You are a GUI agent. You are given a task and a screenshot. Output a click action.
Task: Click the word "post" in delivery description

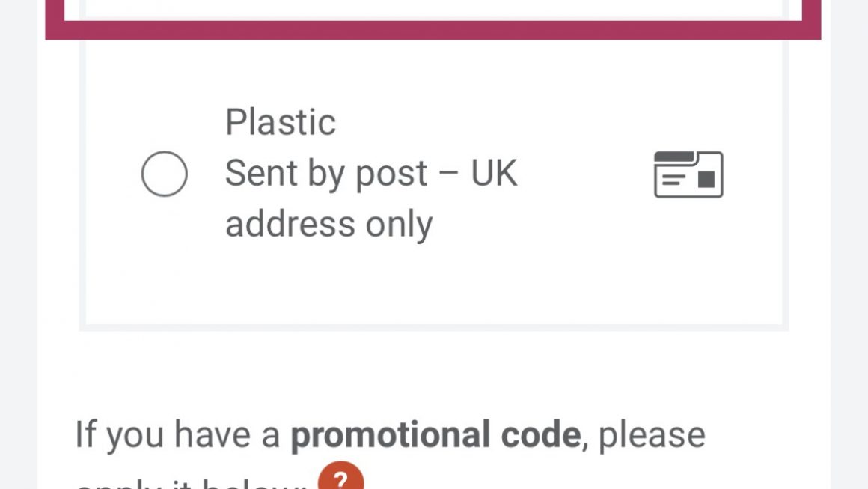pos(391,175)
